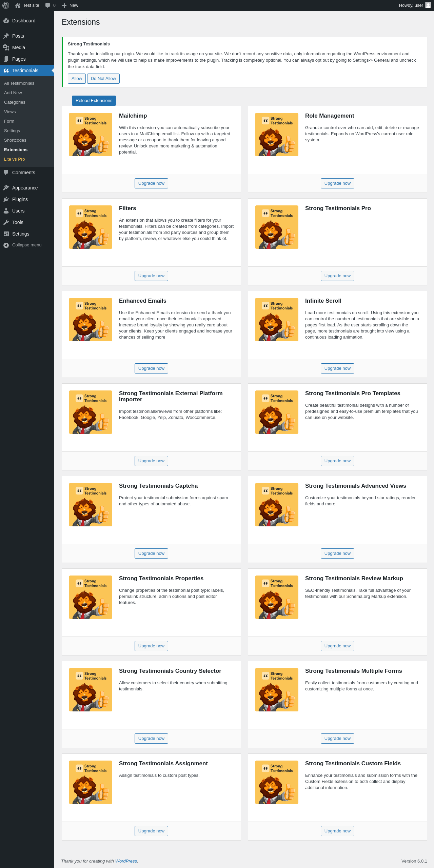
Task: Open Lite vs Pro submenu link
Action: (14, 159)
